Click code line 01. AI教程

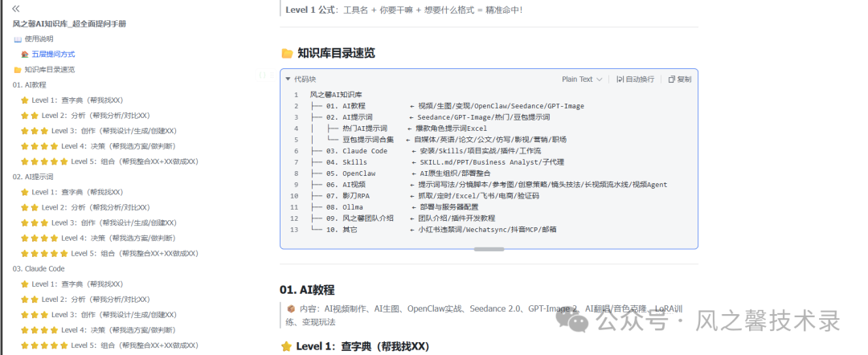pos(448,106)
